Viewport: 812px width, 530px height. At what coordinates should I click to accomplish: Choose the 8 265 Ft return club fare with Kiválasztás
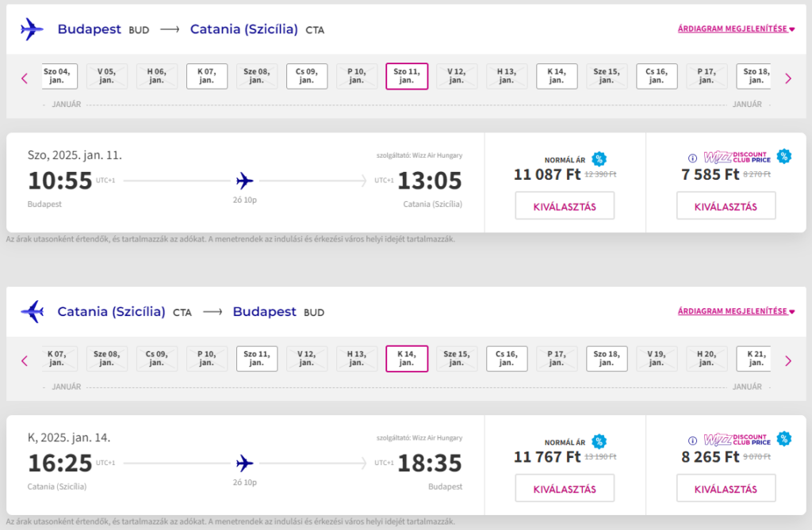(x=726, y=488)
